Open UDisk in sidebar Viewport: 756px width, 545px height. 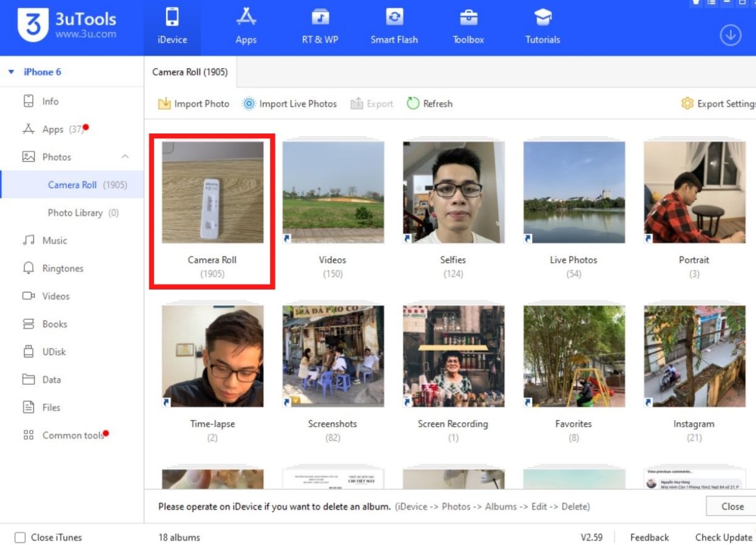pos(72,352)
